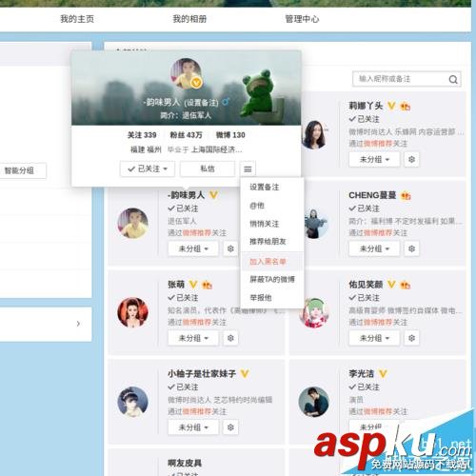
Task: Open gear settings for 佑见笑颜
Action: [x=411, y=338]
